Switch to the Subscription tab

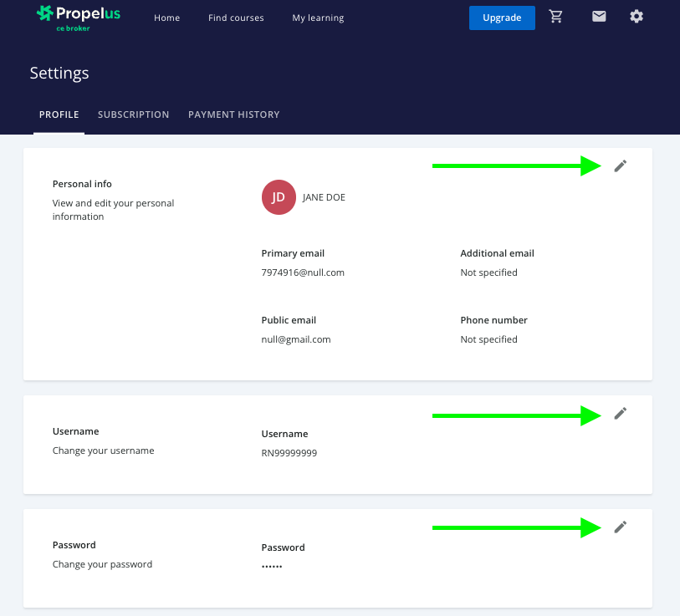click(x=133, y=115)
